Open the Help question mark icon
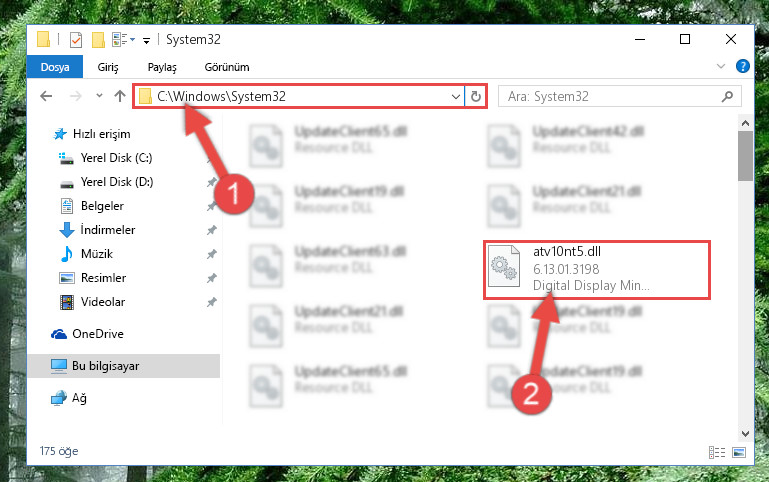This screenshot has height=482, width=769. tap(743, 66)
